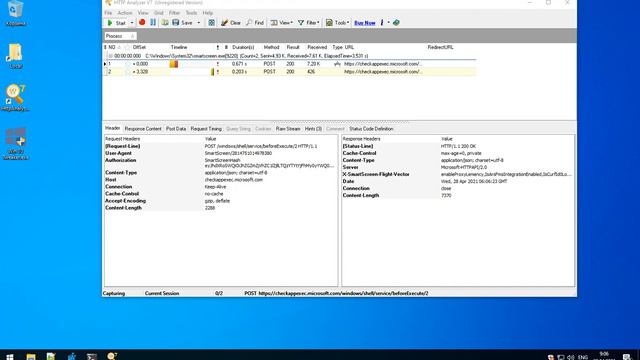Open the File menu
This screenshot has width=640, height=360.
(108, 13)
